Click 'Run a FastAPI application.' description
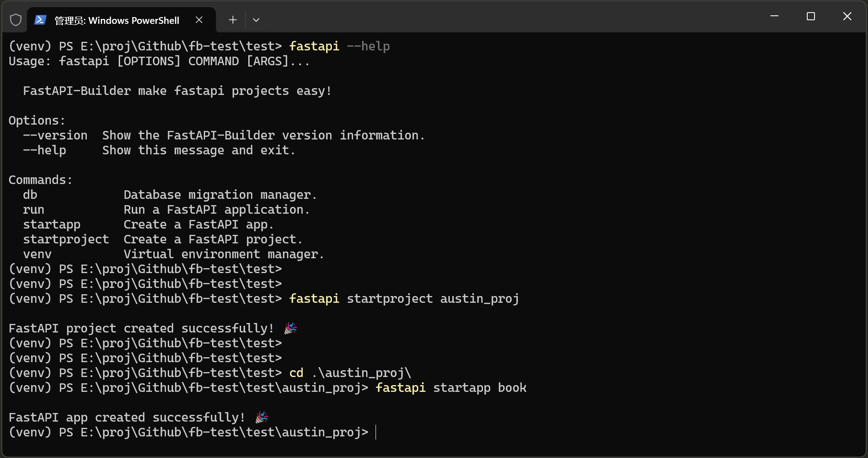868x458 pixels. (217, 210)
